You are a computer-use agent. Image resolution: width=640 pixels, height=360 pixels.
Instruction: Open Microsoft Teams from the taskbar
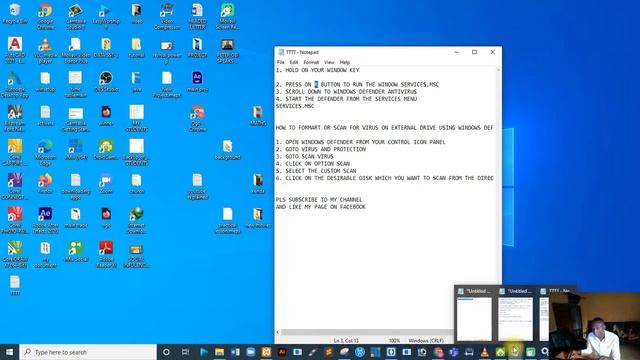click(453, 352)
